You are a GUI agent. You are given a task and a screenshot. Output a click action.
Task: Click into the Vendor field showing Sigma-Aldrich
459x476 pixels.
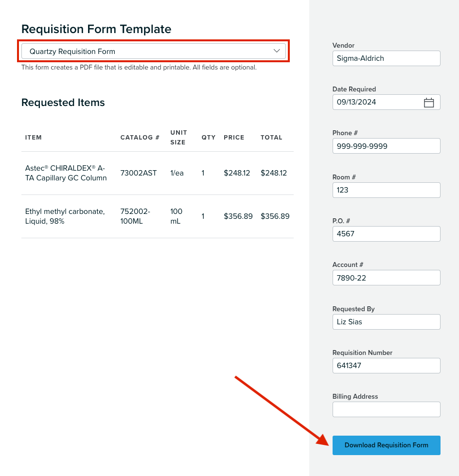[386, 58]
